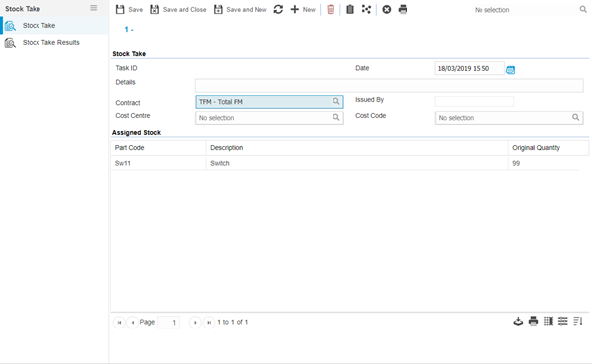The height and width of the screenshot is (364, 592).
Task: Click Save and Close button
Action: (179, 10)
